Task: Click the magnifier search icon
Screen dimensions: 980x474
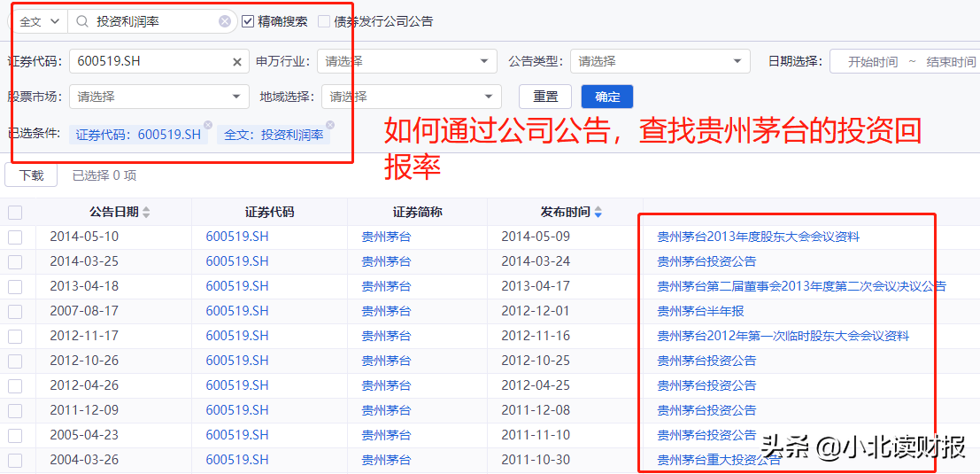Action: pyautogui.click(x=81, y=21)
